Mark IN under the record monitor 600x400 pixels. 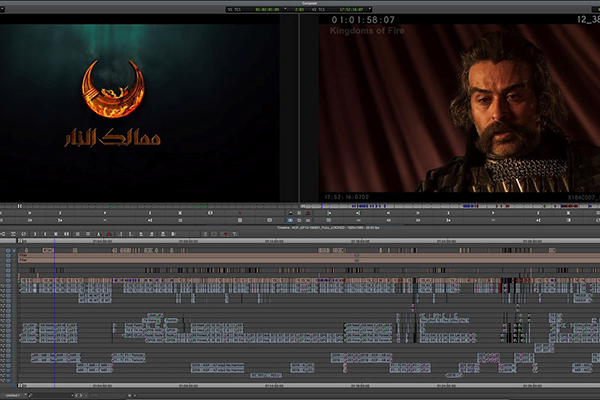[x=448, y=213]
